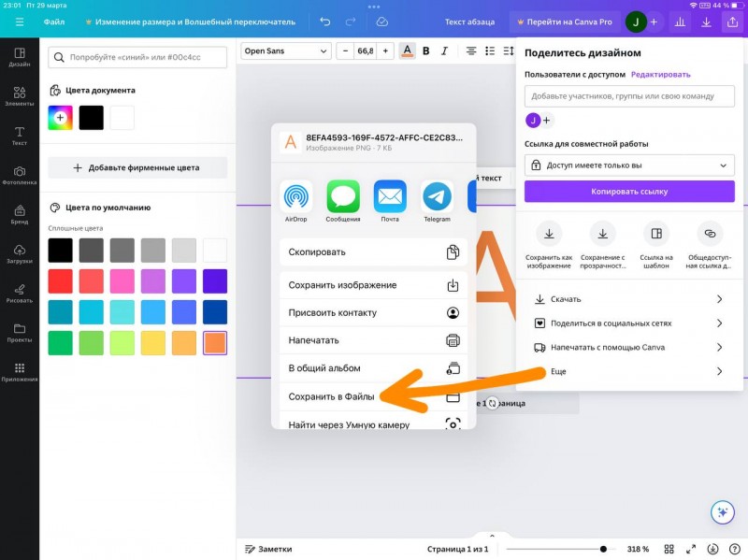Viewport: 748px width, 560px height.
Task: Click Сохранение с прозрачностью icon
Action: tap(603, 234)
